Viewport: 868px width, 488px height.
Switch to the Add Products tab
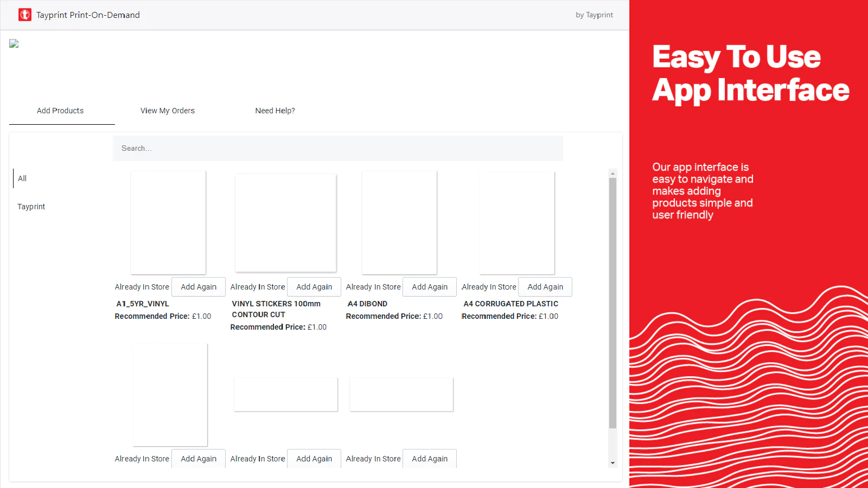tap(60, 111)
